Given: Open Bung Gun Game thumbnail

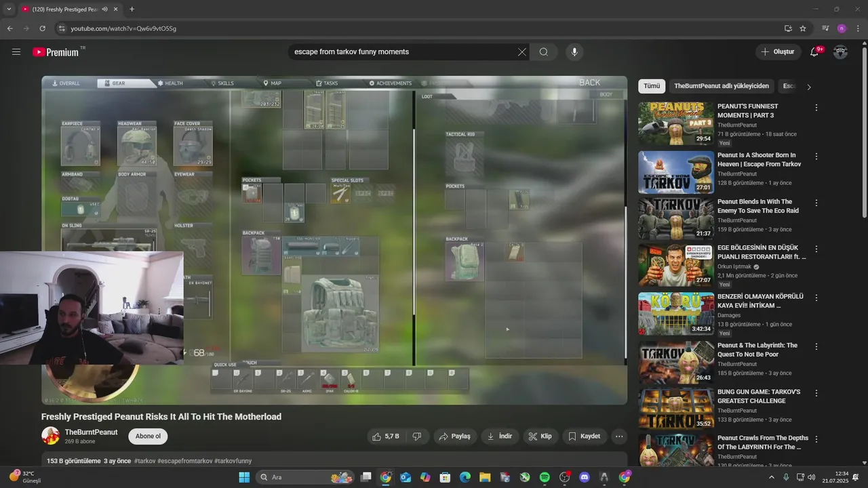Looking at the screenshot, I should [675, 409].
